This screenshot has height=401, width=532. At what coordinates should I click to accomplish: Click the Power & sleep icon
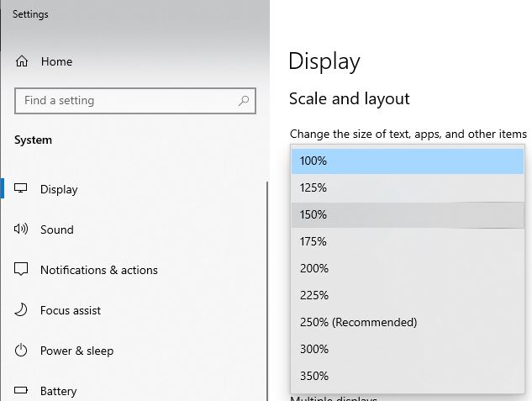(x=22, y=351)
